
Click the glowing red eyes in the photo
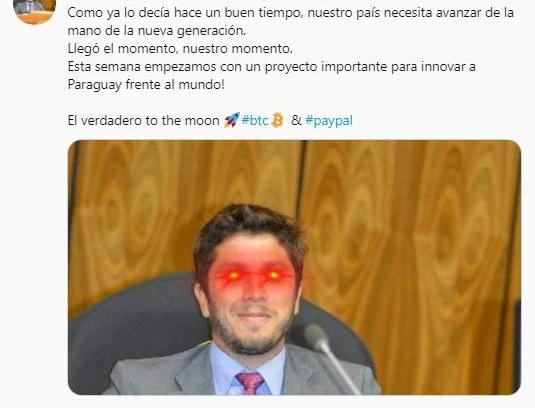click(253, 275)
